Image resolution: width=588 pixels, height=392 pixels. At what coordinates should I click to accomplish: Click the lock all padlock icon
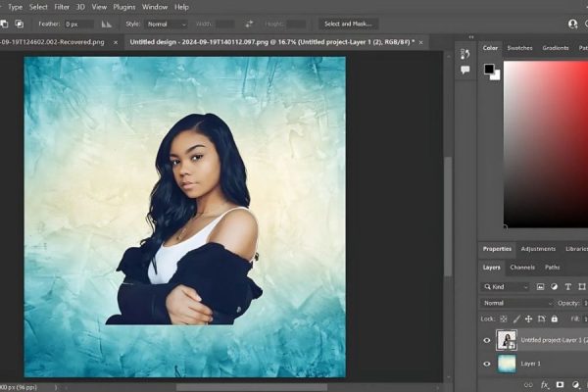556,318
